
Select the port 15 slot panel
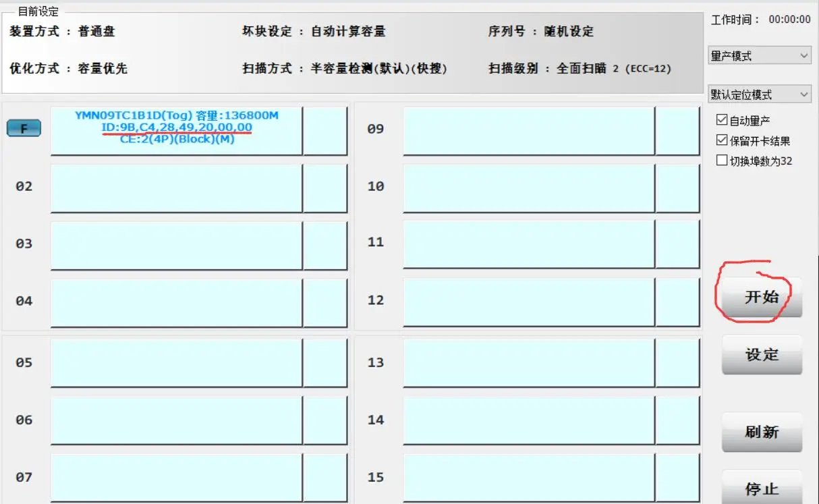[x=528, y=478]
